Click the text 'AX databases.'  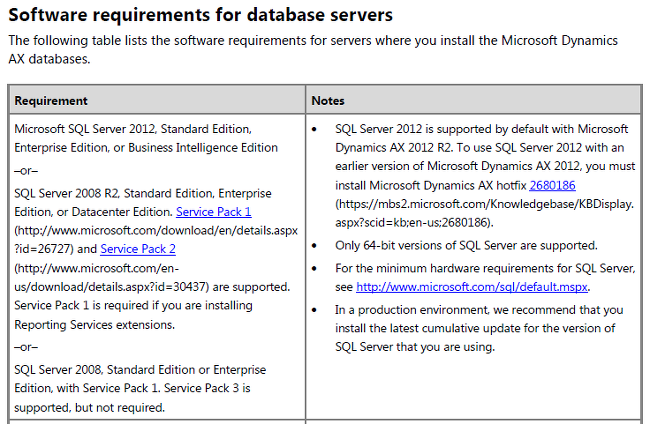49,59
